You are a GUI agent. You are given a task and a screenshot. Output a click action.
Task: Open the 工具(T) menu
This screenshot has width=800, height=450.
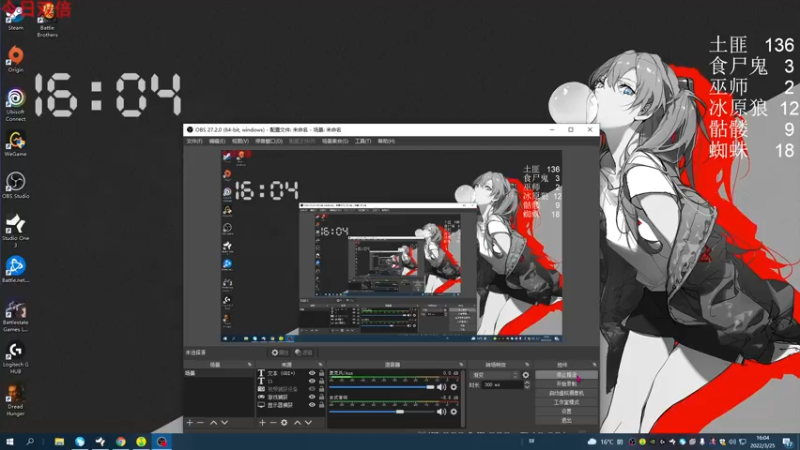[363, 141]
